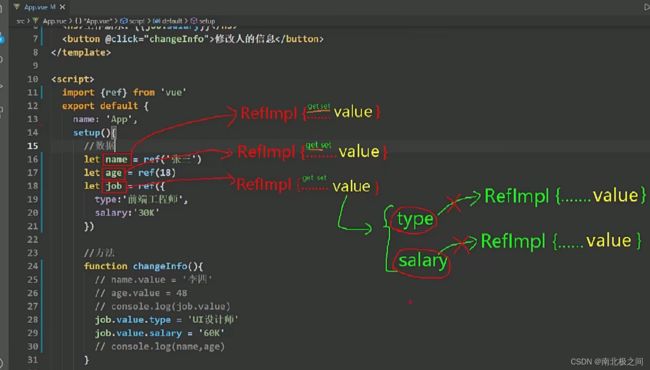Image resolution: width=650 pixels, height=370 pixels.
Task: Open the App.vue file breadcrumb
Action: [x=54, y=21]
